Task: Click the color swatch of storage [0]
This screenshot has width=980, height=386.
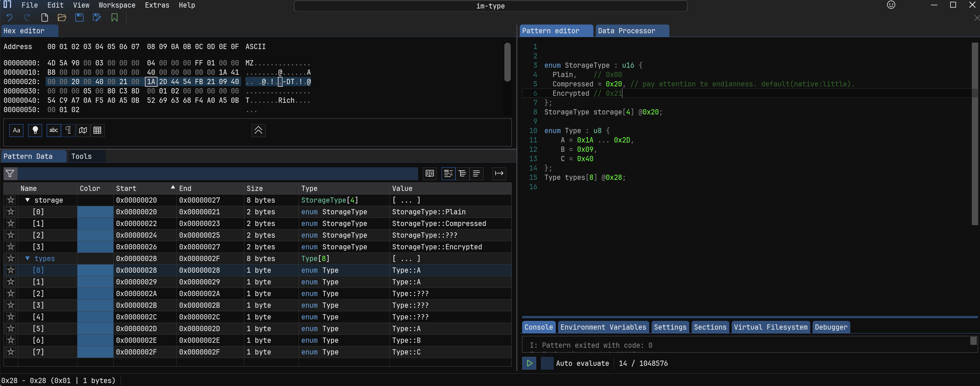Action: pyautogui.click(x=95, y=212)
